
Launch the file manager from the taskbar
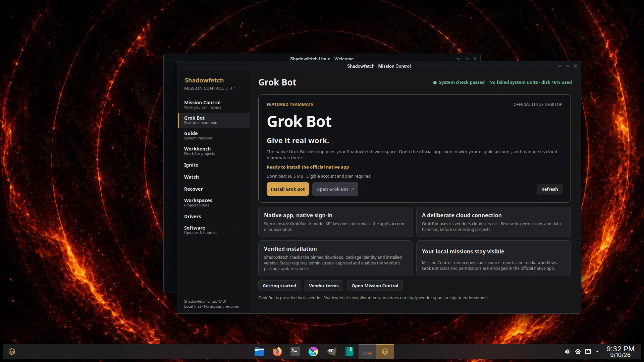point(259,352)
